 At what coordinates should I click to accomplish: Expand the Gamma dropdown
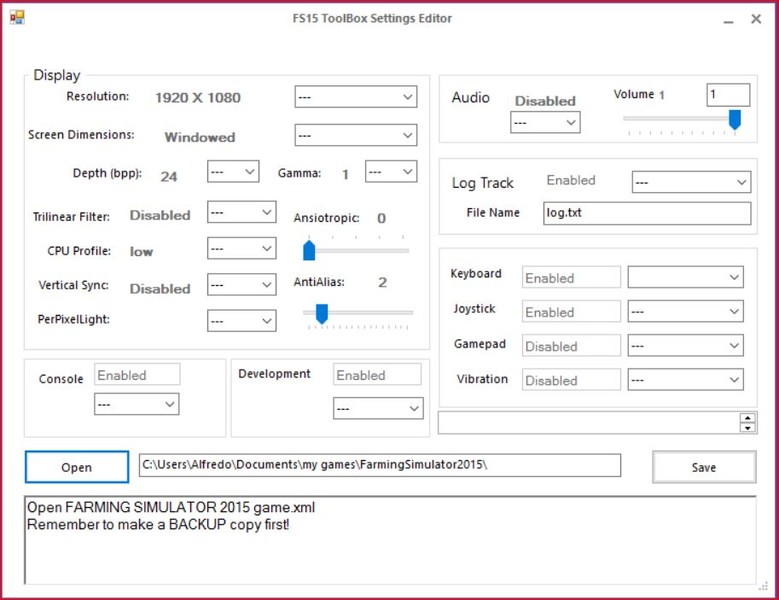pyautogui.click(x=390, y=172)
